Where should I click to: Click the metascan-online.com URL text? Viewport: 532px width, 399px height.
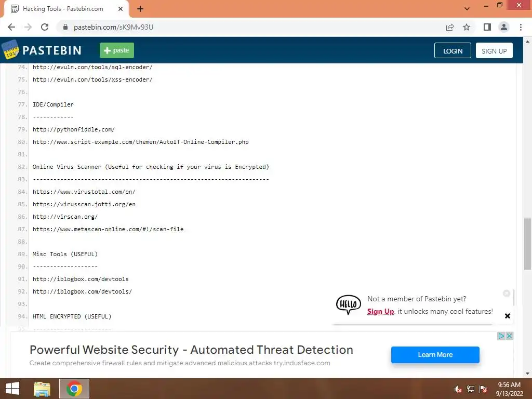(x=108, y=229)
